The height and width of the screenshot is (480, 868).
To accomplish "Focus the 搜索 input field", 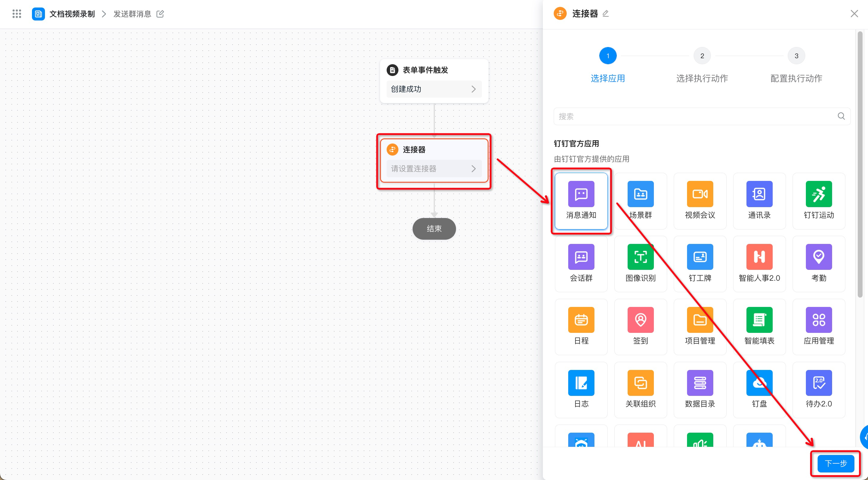I will click(702, 116).
